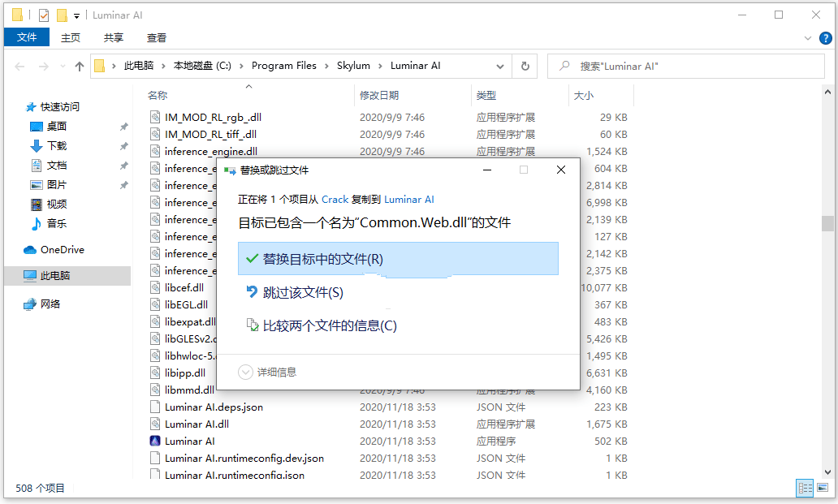838x504 pixels.
Task: Click the pin icon next to 图片
Action: tap(124, 185)
